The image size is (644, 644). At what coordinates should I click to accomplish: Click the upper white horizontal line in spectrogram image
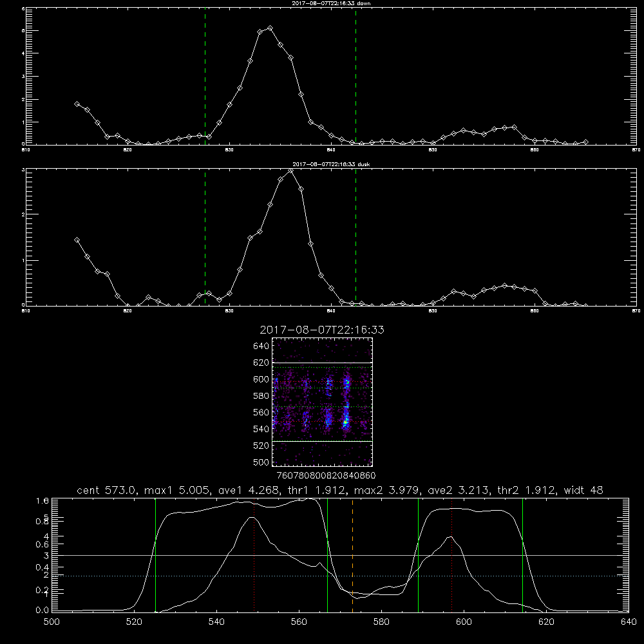click(x=322, y=363)
